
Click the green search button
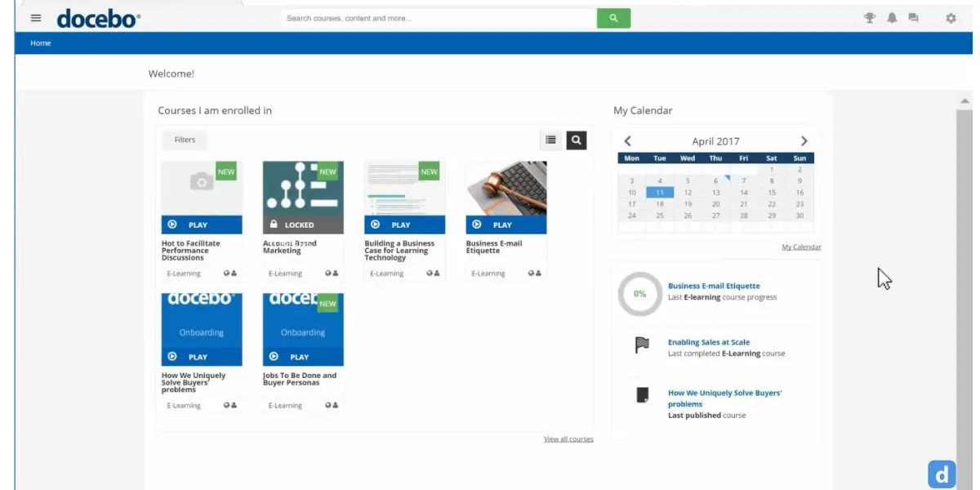click(x=613, y=18)
